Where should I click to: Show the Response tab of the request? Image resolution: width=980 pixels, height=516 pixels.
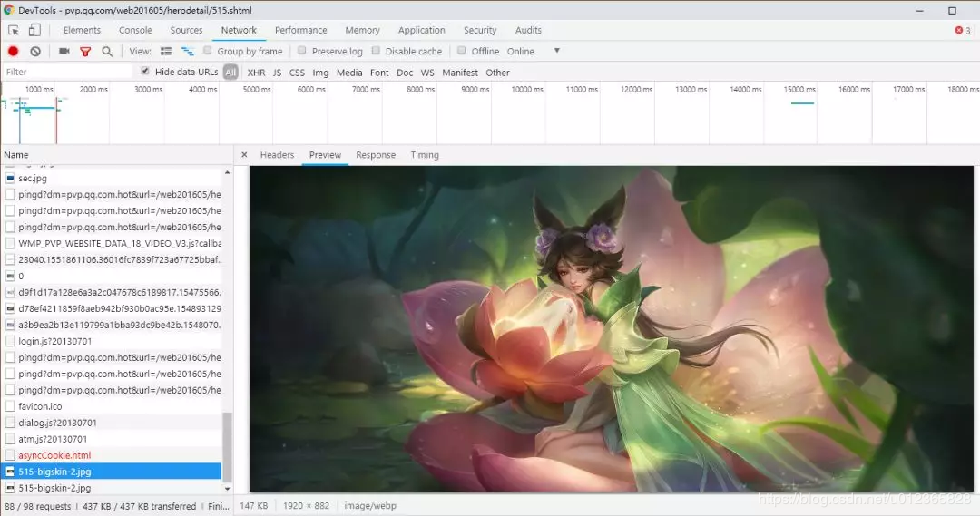coord(376,155)
